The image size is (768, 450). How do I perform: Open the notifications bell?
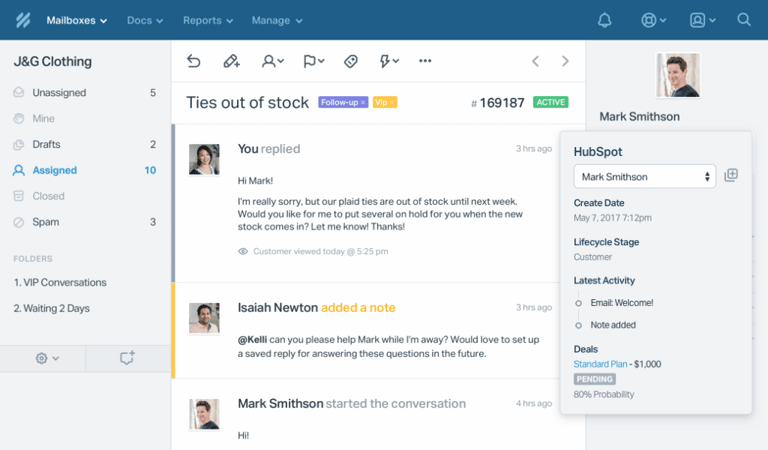point(604,20)
